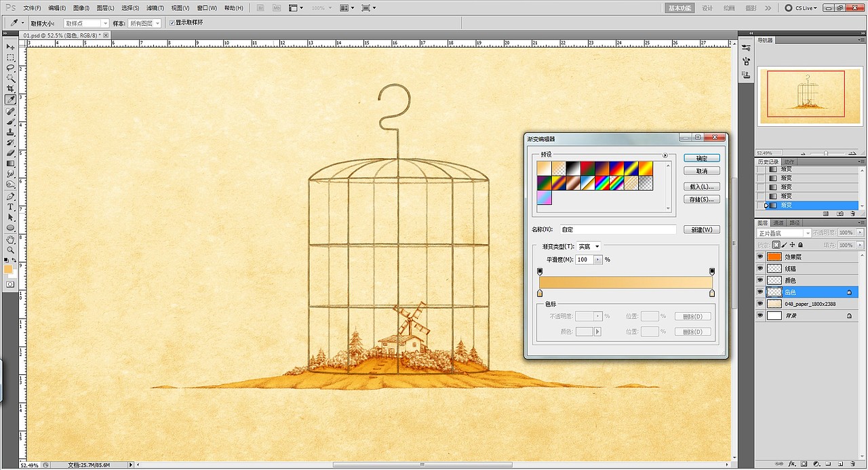Click the 名称 input field
Viewport: 868px width, 470px height.
click(618, 229)
